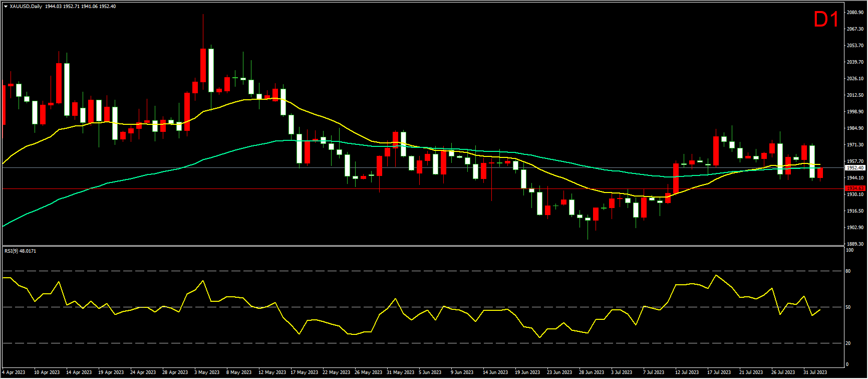Click the 14 Jun 2023 date label
868x379 pixels.
[495, 372]
